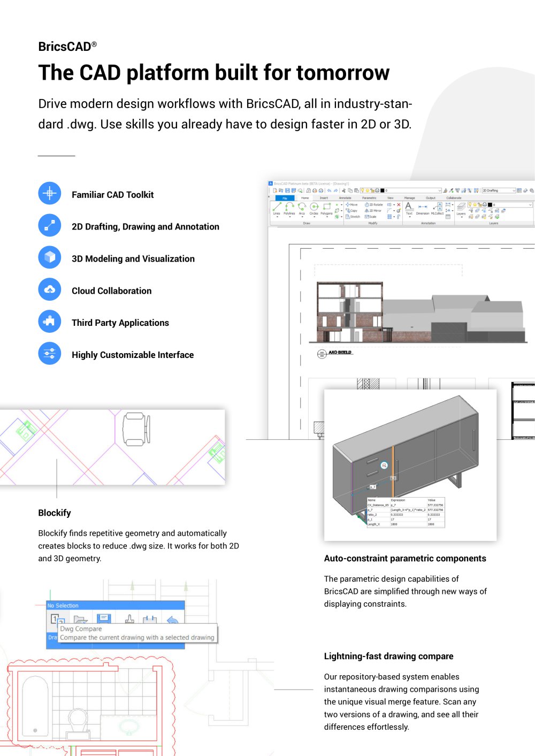This screenshot has height=756, width=535.
Task: Click the save disk icon in Quad
Action: pos(104,618)
